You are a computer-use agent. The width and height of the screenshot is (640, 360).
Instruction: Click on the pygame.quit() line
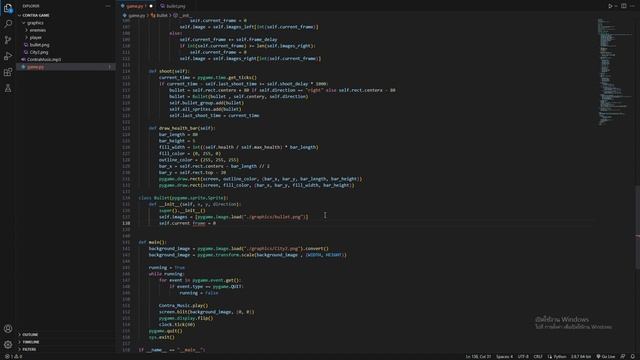click(166, 331)
